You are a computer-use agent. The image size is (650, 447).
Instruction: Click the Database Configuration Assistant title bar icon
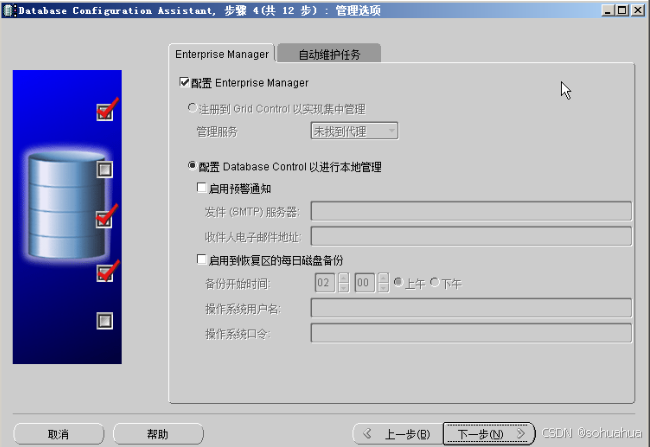coord(9,10)
